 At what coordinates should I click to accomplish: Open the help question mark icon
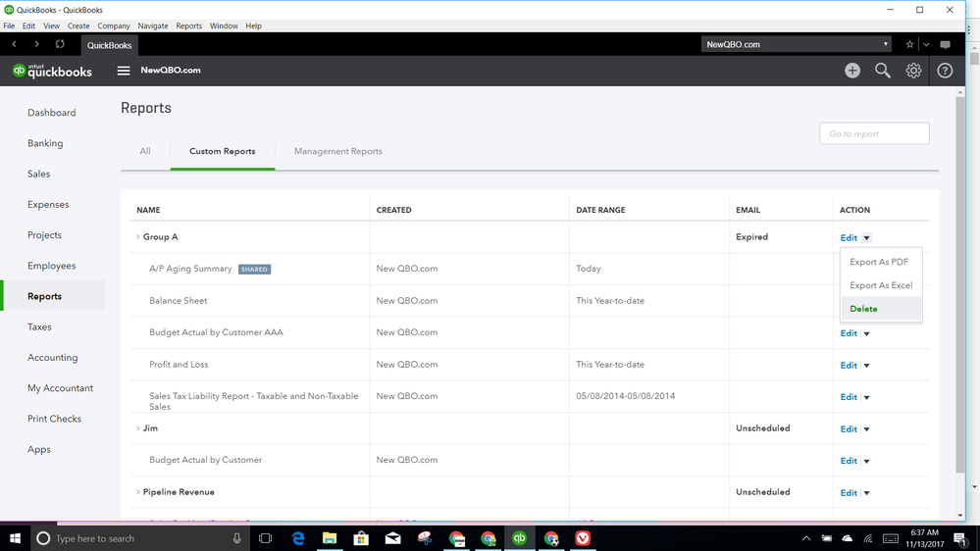[945, 71]
